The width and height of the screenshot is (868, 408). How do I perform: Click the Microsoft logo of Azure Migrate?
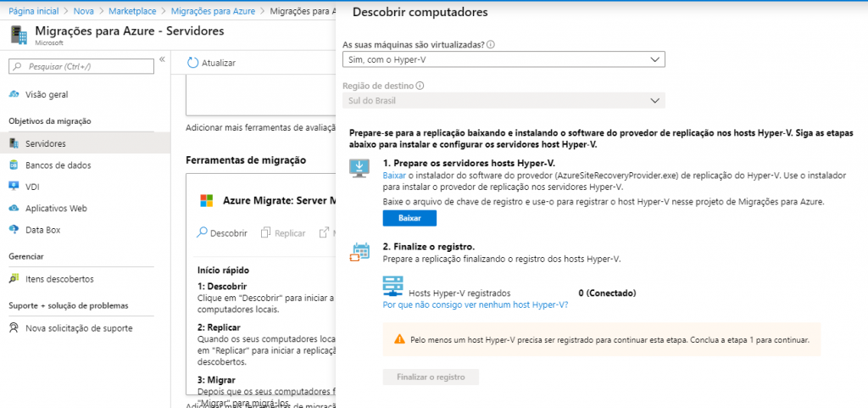(x=207, y=201)
